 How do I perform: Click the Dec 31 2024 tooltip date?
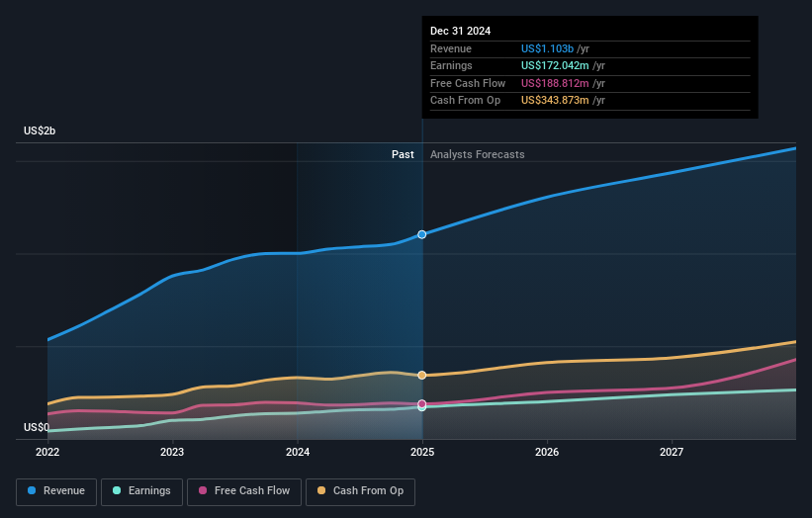(x=460, y=31)
